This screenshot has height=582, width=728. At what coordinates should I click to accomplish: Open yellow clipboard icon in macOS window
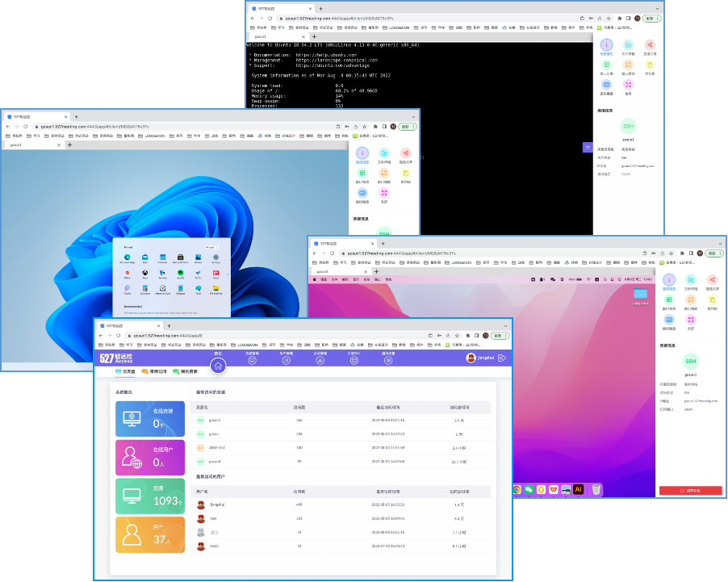click(x=713, y=299)
